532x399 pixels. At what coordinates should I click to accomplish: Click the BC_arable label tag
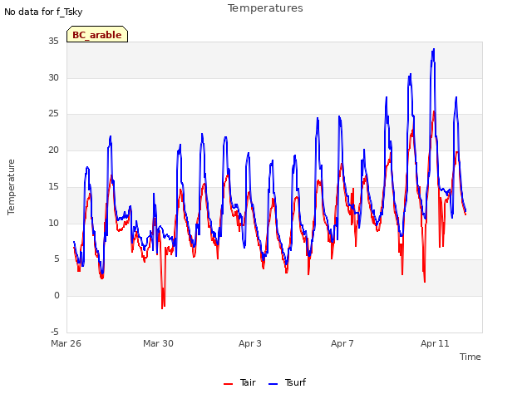97,34
